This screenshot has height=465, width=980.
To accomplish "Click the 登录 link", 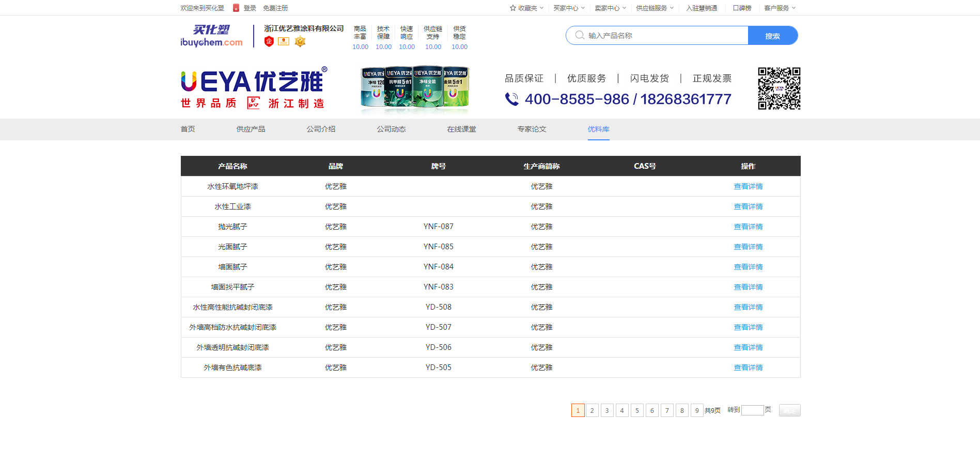I will tap(250, 8).
